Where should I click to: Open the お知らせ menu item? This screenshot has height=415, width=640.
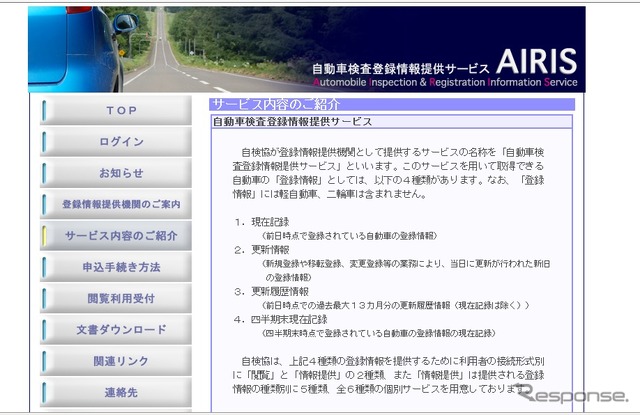click(116, 173)
